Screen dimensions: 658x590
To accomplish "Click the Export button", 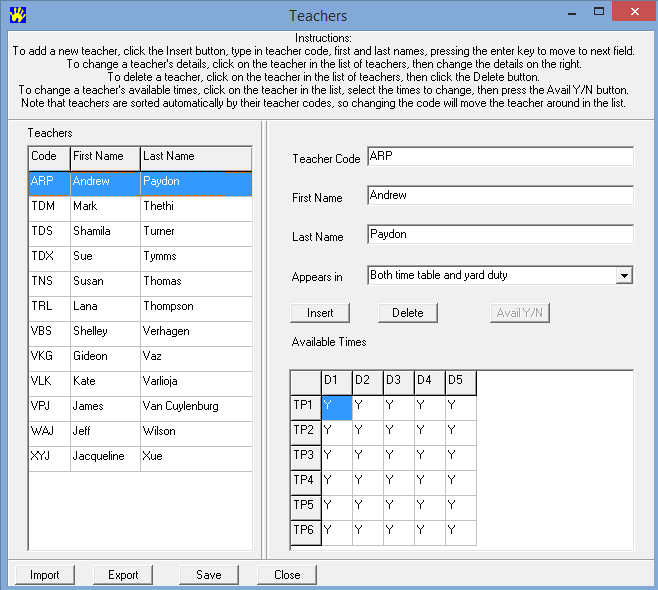I will pyautogui.click(x=123, y=575).
